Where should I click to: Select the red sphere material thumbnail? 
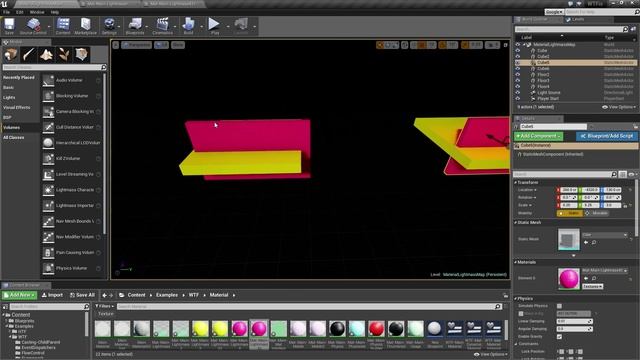click(376, 328)
